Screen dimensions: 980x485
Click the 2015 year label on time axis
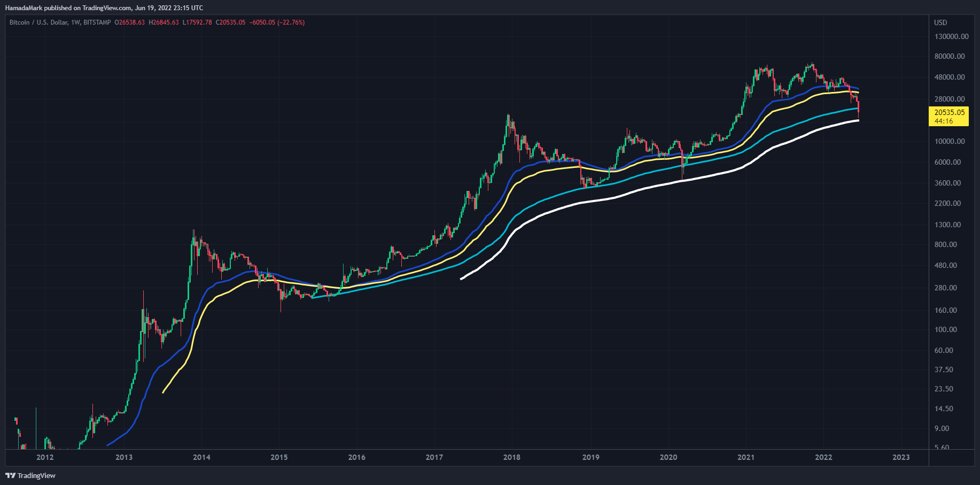click(x=279, y=457)
